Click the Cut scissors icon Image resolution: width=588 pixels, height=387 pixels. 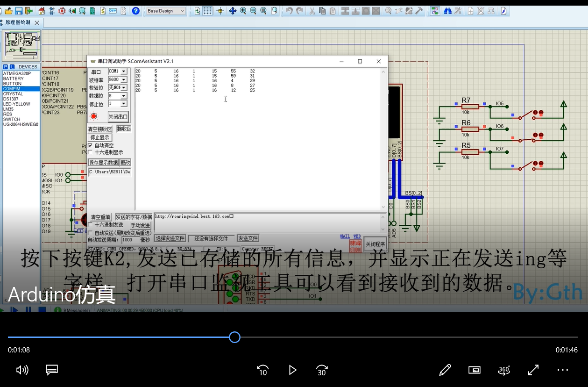coord(312,11)
